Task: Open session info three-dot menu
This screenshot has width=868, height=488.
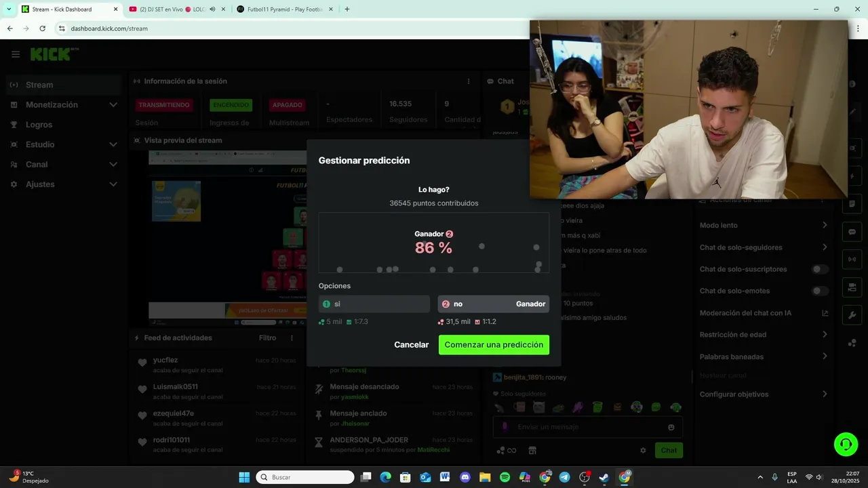Action: tap(469, 81)
